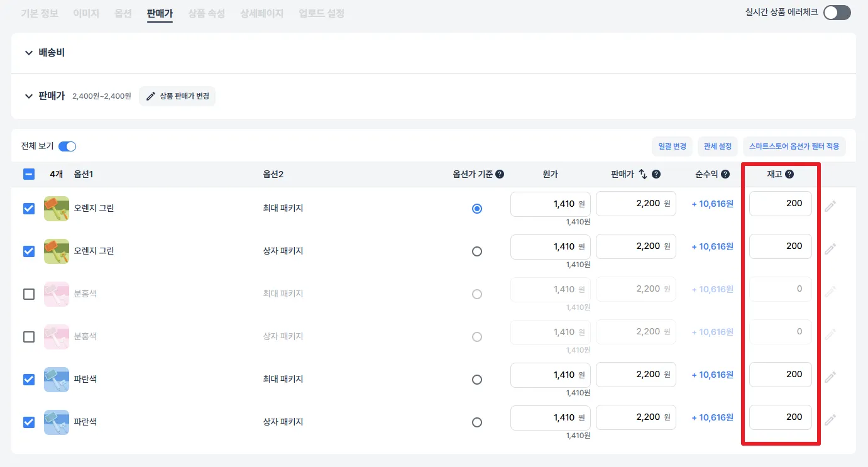Click product thumbnail of 파란색 최대 패키지
Screen dimensions: 868x467
tap(57, 380)
